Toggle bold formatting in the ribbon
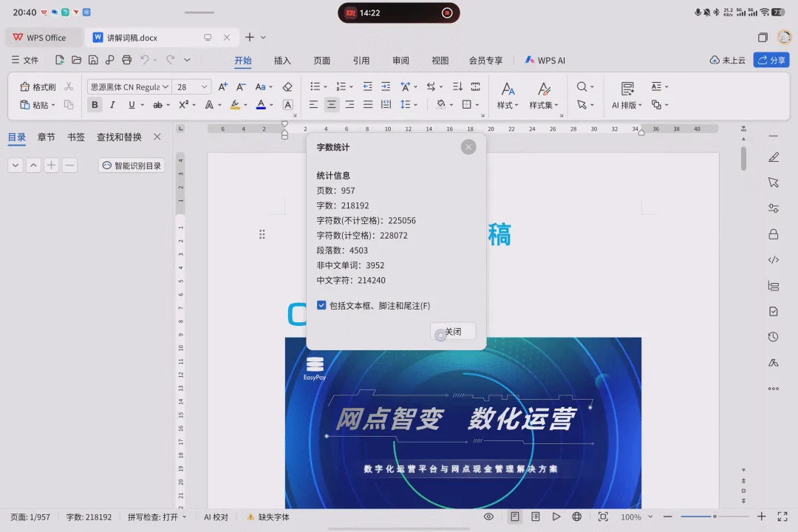The height and width of the screenshot is (532, 798). [x=95, y=105]
